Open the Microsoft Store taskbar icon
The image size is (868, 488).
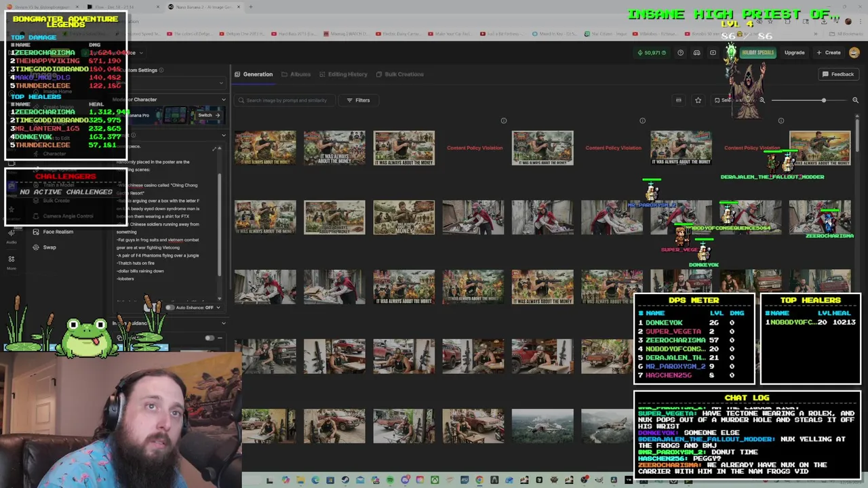[330, 481]
